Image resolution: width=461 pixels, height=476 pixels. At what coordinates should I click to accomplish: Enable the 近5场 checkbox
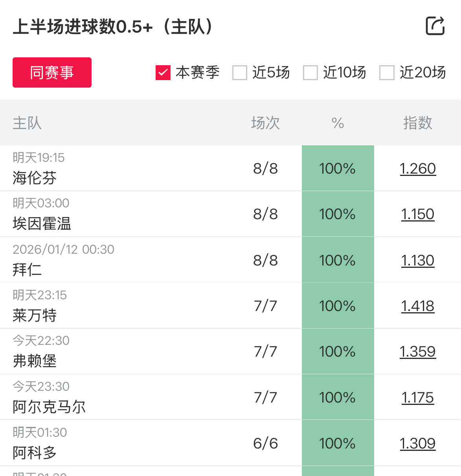(240, 73)
